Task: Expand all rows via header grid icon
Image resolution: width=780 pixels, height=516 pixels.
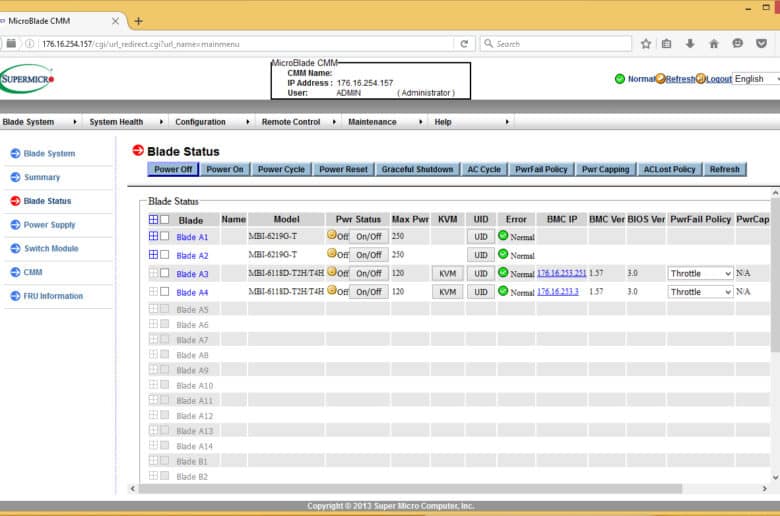Action: (153, 219)
